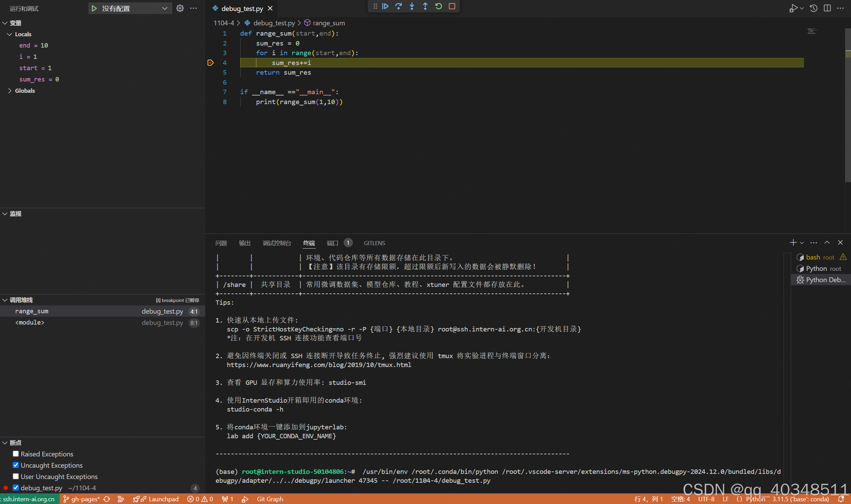
Task: Open the debug configuration dropdown
Action: (x=165, y=8)
